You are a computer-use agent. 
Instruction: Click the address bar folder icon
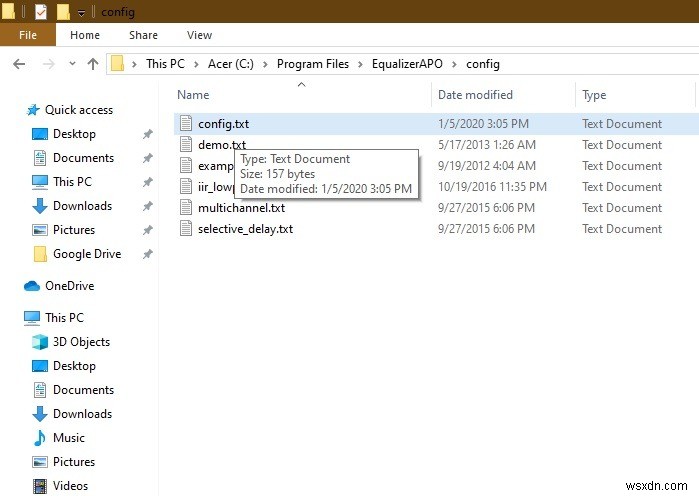[117, 63]
